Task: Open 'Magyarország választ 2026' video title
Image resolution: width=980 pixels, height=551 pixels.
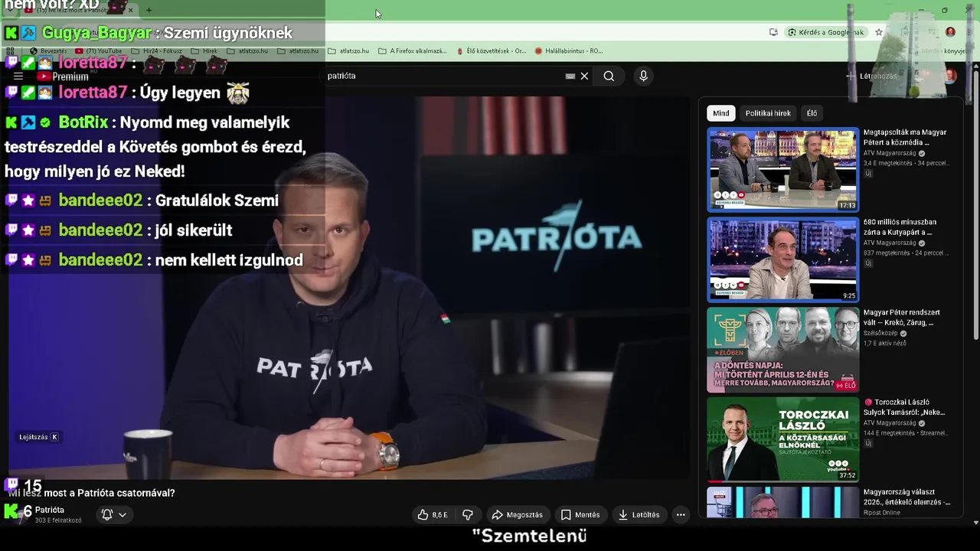Action: tap(906, 497)
